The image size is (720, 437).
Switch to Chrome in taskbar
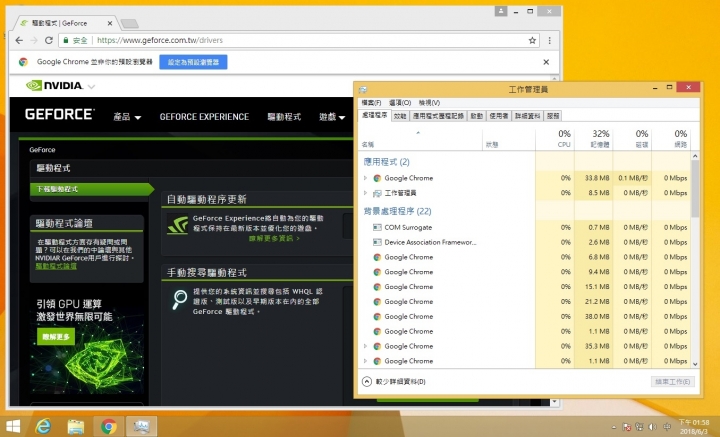[x=109, y=426]
